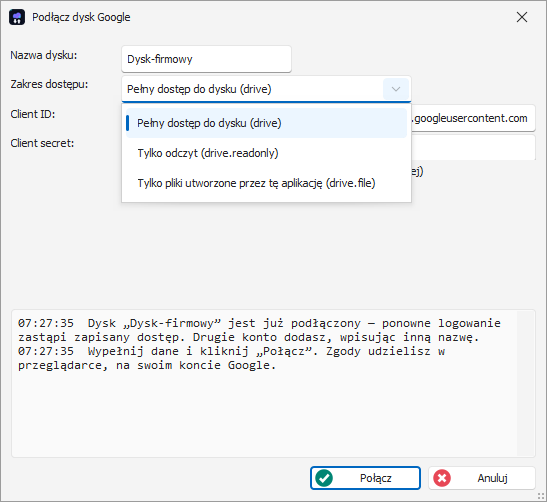Screen dimensions: 547x502
Task: Focus the Client ID field ending googleusercontent.com
Action: (473, 118)
